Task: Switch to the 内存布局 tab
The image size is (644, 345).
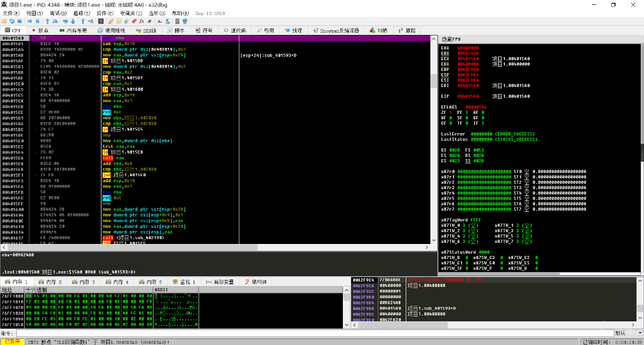Action: [73, 31]
